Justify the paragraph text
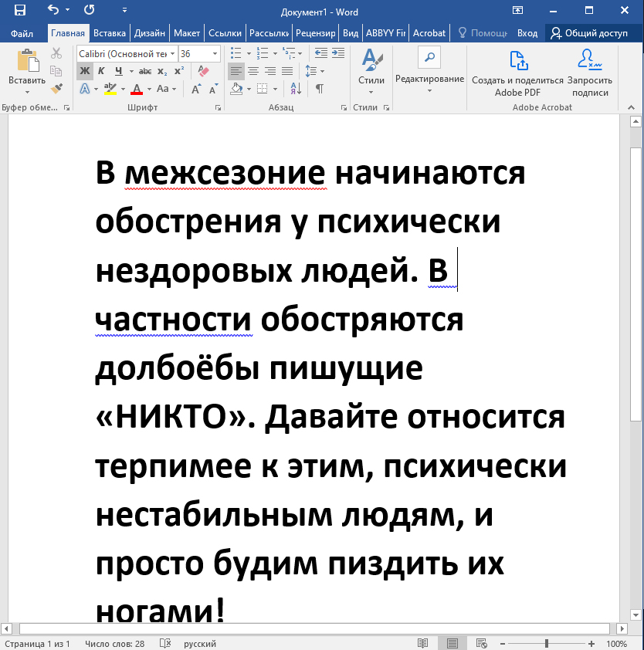The height and width of the screenshot is (650, 644). (287, 71)
